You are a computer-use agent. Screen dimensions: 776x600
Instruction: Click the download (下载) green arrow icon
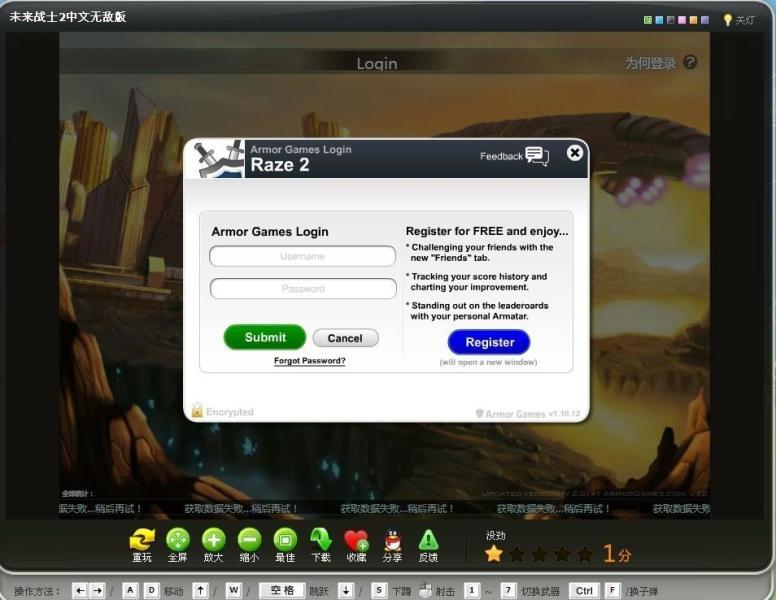point(321,540)
